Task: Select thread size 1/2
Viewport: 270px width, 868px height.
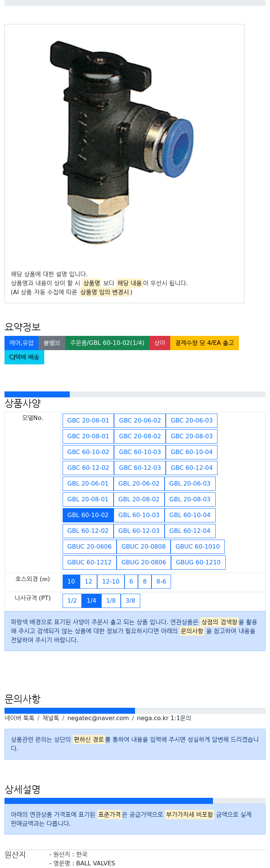Action: coord(72,601)
